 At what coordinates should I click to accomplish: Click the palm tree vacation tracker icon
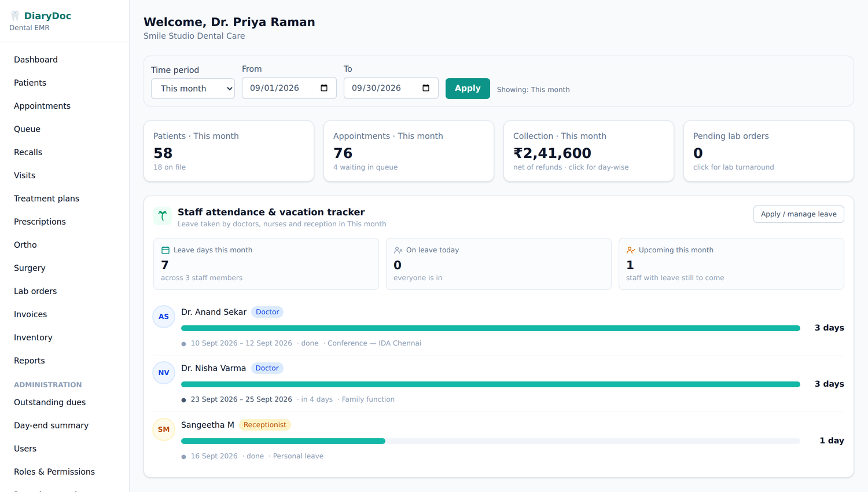click(x=163, y=216)
